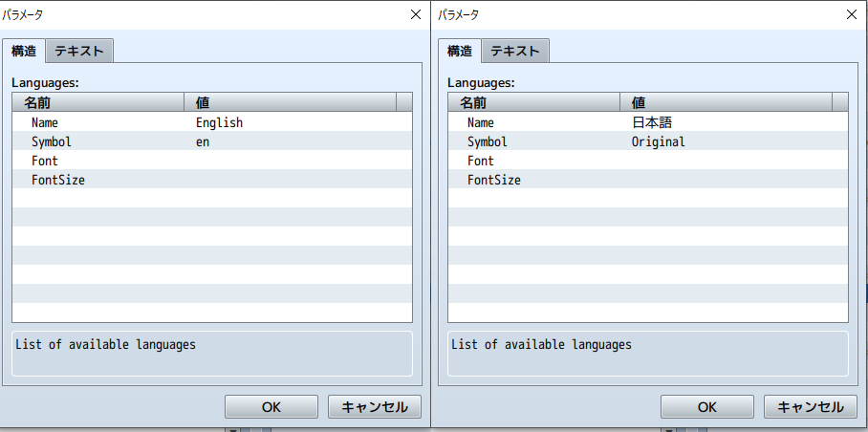Click OK in the English language dialog
Screen dimensions: 868x432
[x=271, y=406]
